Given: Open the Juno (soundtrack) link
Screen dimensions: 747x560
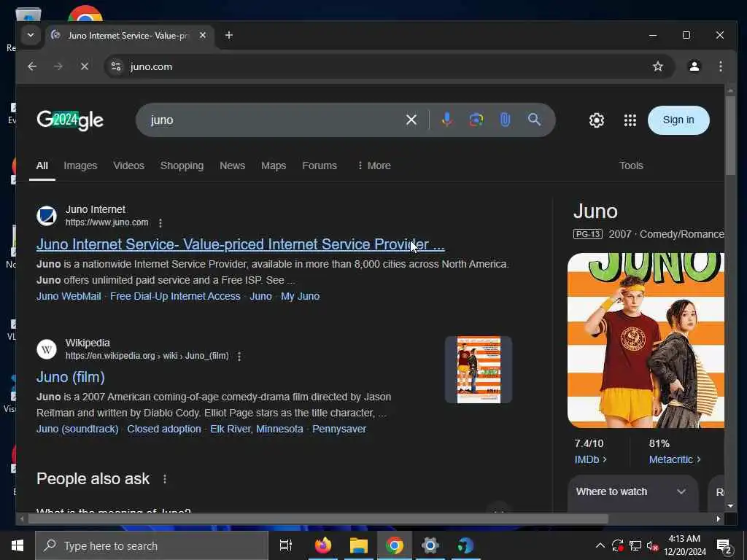Looking at the screenshot, I should (77, 429).
